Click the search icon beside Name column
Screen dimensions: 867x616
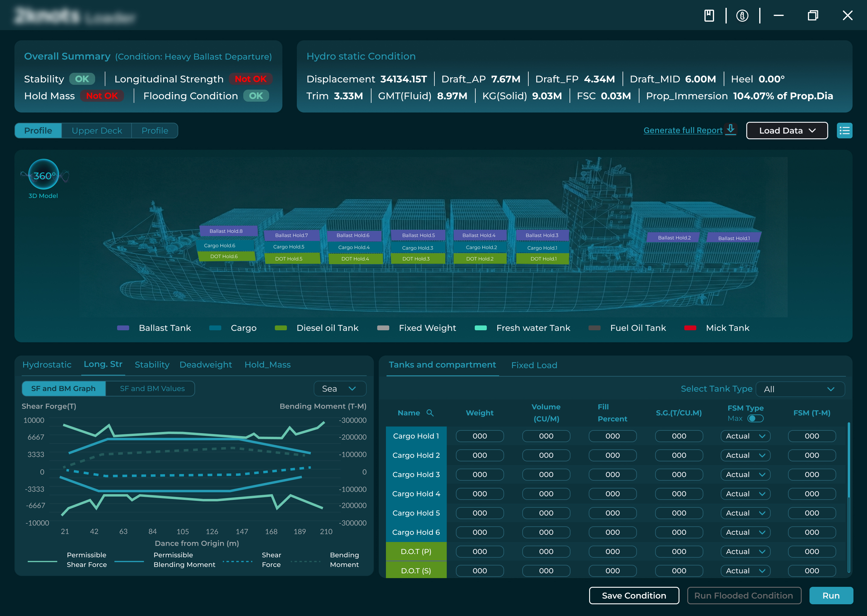(x=430, y=413)
